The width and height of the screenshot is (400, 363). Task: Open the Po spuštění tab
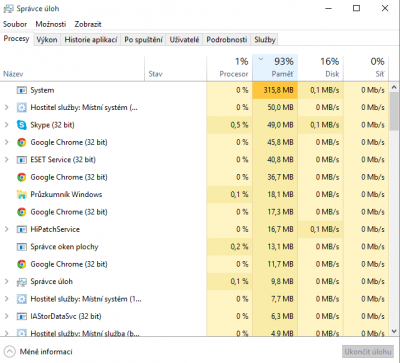point(143,40)
